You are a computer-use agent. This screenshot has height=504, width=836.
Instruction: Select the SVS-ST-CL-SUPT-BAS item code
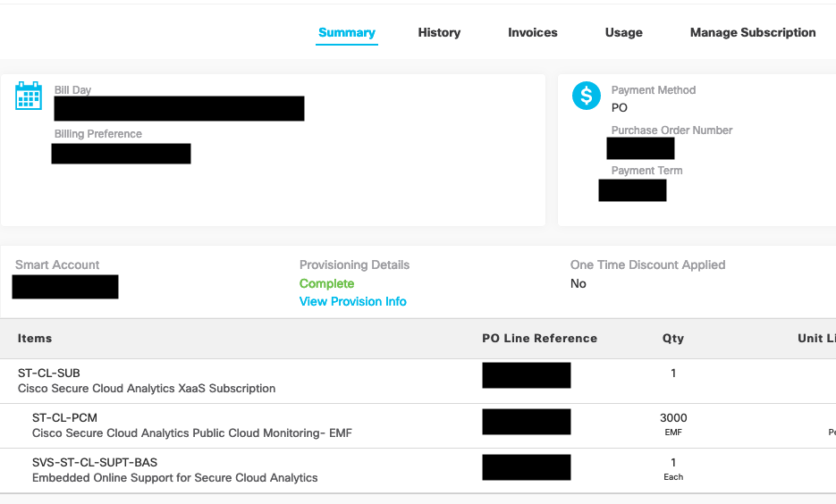click(95, 462)
